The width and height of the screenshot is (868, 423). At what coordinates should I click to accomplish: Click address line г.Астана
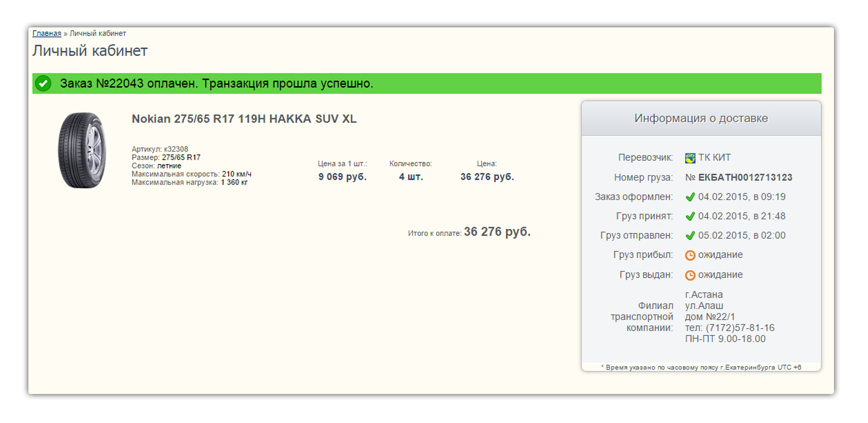coord(704,295)
